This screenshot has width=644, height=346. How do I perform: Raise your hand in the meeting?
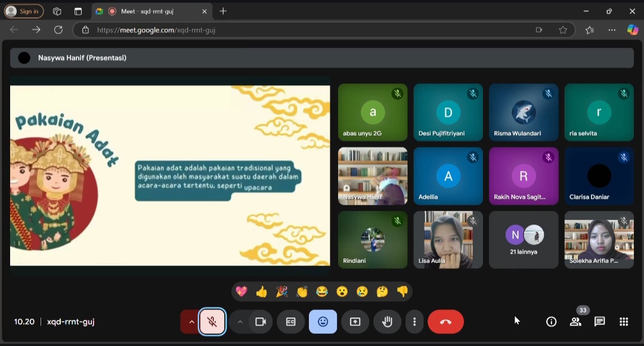[x=387, y=322]
